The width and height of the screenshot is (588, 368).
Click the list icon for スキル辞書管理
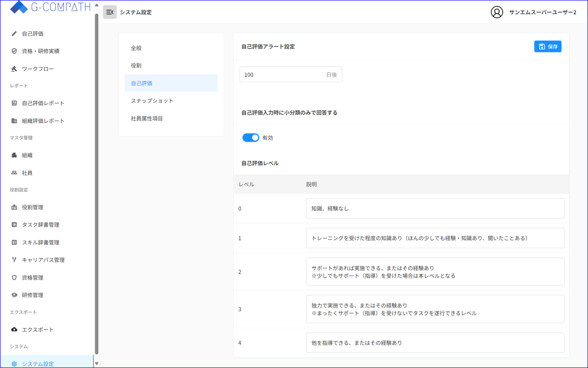point(14,242)
